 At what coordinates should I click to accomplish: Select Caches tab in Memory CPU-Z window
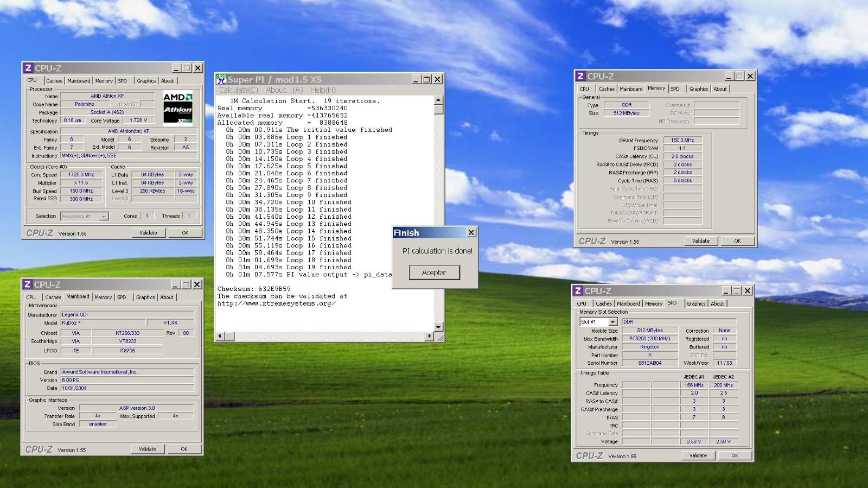(x=607, y=89)
